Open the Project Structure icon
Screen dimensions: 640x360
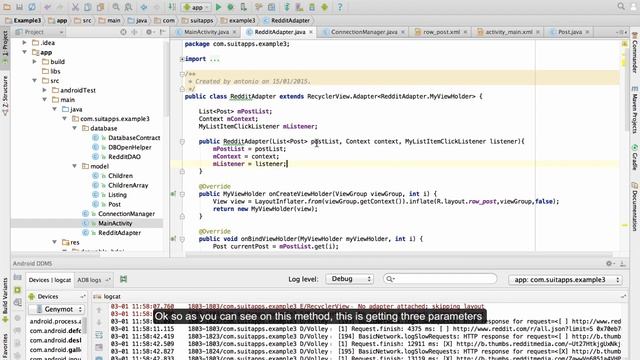[x=271, y=7]
